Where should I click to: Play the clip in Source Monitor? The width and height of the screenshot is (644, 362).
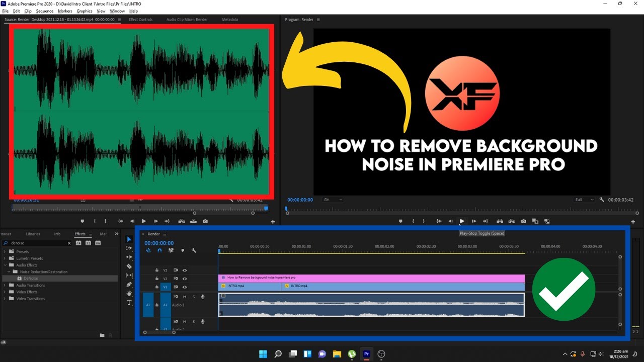144,221
